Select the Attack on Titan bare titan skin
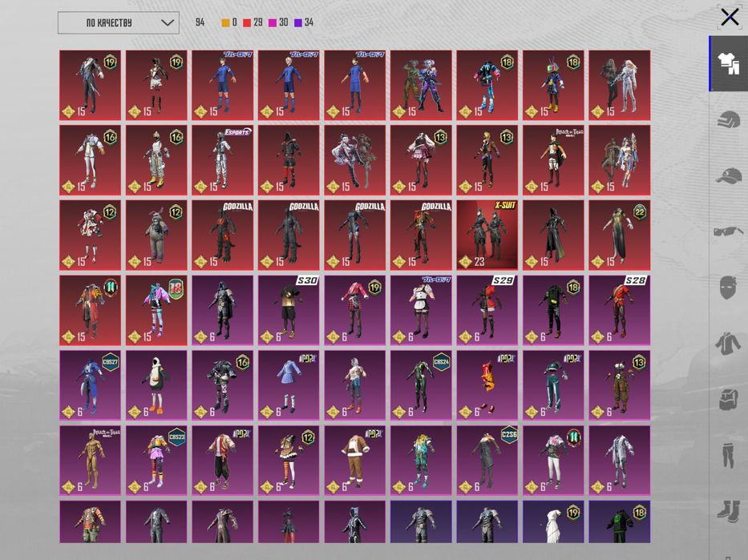 coord(90,460)
